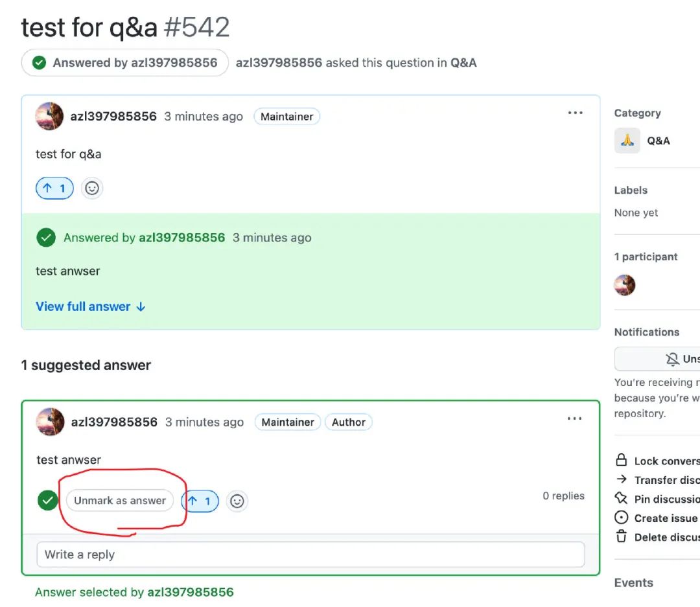Click the trash icon beside Delete discussion
The height and width of the screenshot is (607, 700).
(x=622, y=536)
